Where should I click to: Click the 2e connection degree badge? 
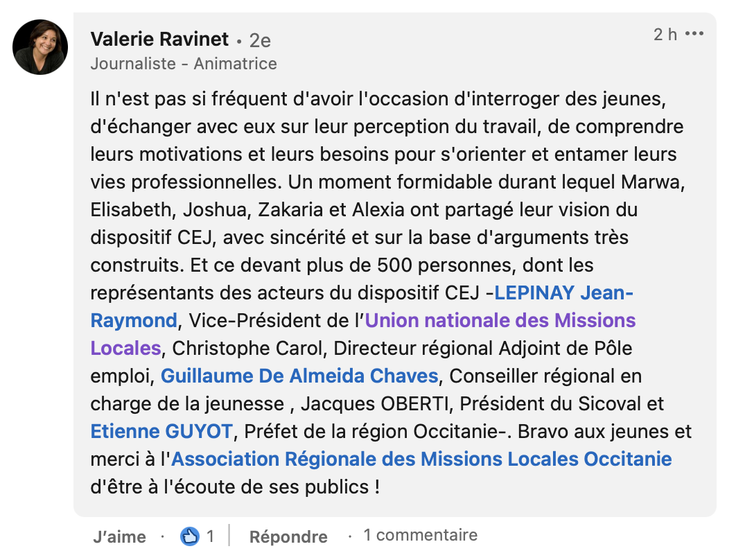point(260,40)
